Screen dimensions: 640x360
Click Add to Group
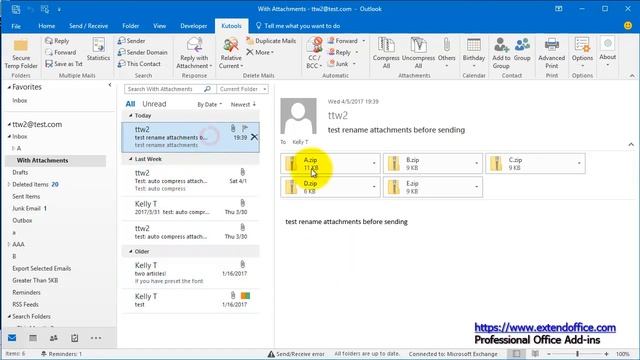501,53
